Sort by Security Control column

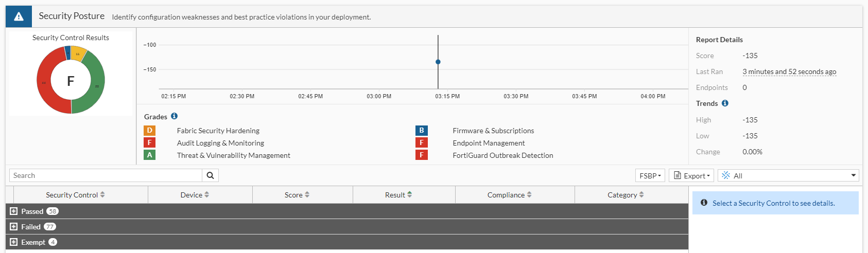coord(75,195)
